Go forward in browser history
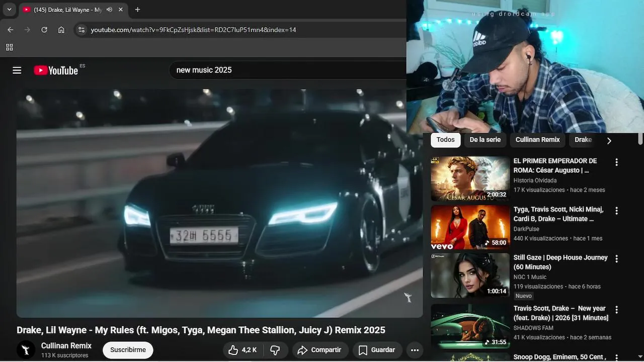This screenshot has height=362, width=644. pyautogui.click(x=28, y=30)
